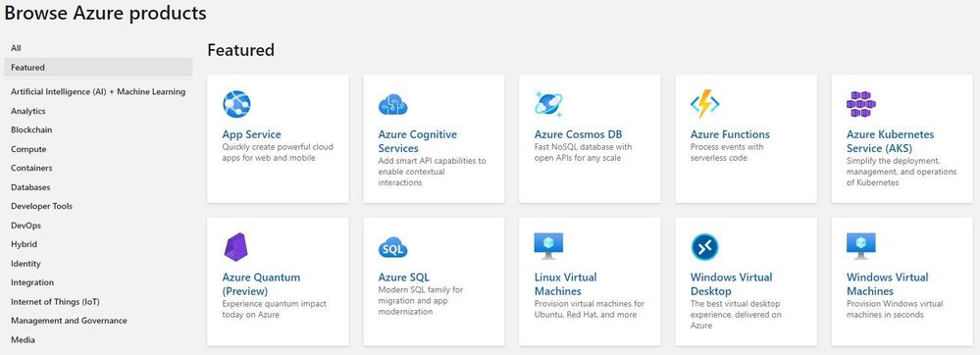The width and height of the screenshot is (980, 355).
Task: Click the Browse Azure products heading
Action: click(x=106, y=13)
